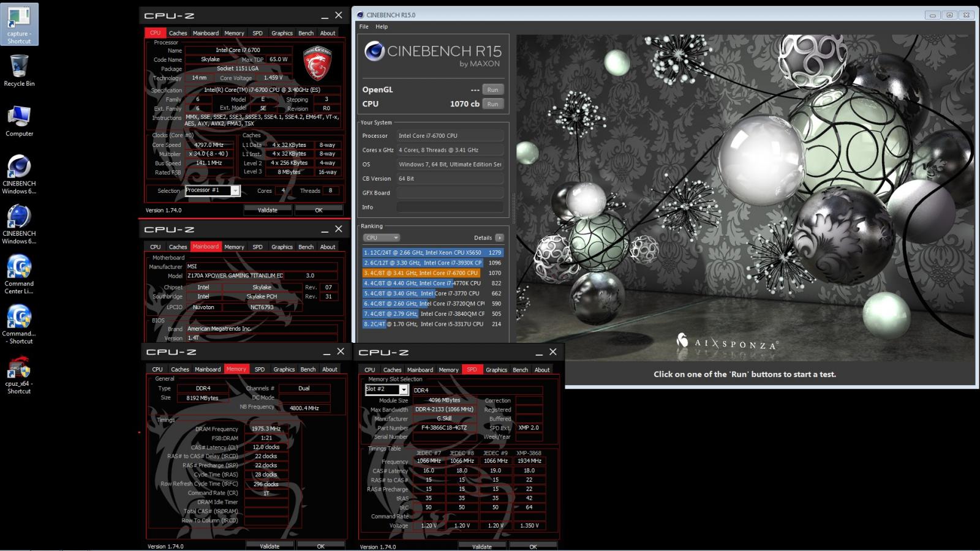
Task: Select Memory tab in SPD CPU-Z window
Action: click(448, 370)
